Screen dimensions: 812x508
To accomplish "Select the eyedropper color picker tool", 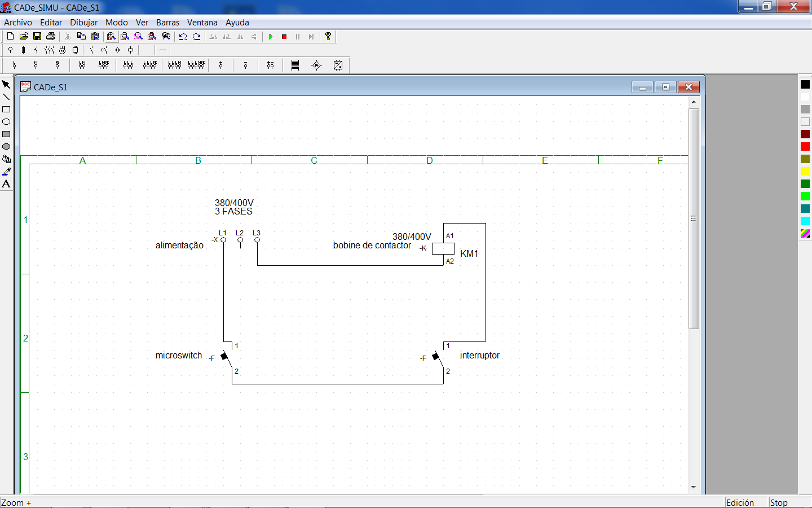I will coord(6,172).
